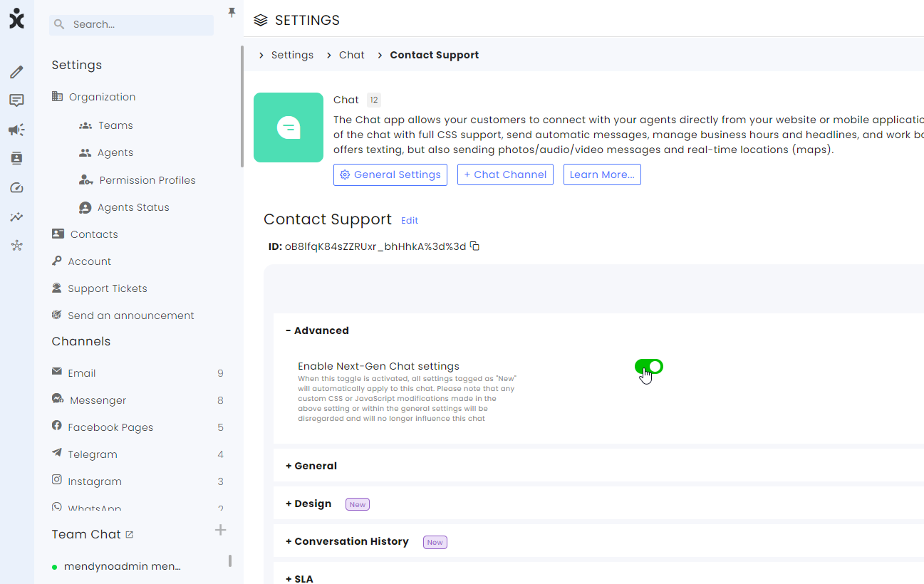Open the mendynoadmin team chat entry

point(117,567)
